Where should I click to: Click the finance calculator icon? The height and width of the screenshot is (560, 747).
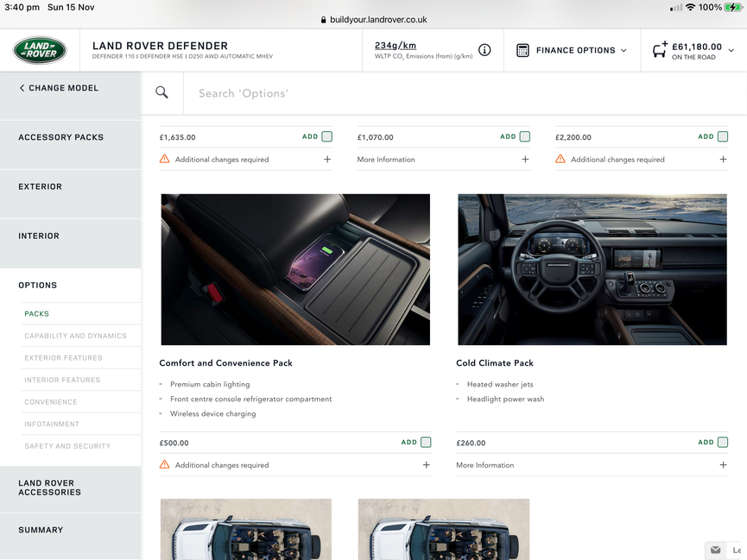pyautogui.click(x=522, y=50)
